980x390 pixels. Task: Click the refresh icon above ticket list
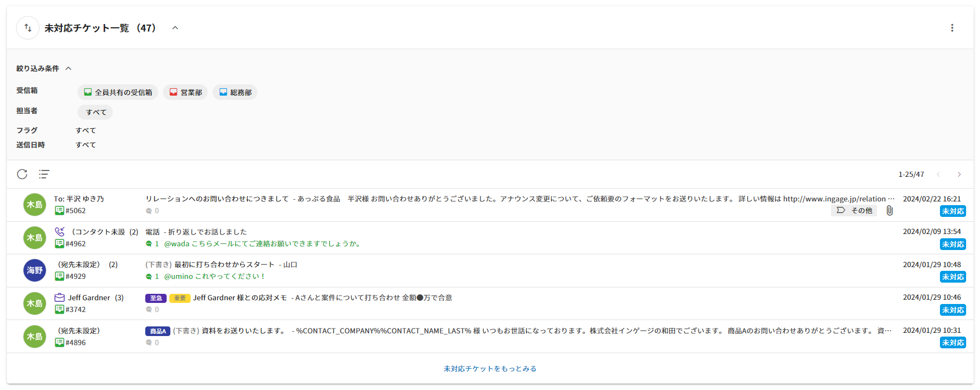(x=22, y=174)
